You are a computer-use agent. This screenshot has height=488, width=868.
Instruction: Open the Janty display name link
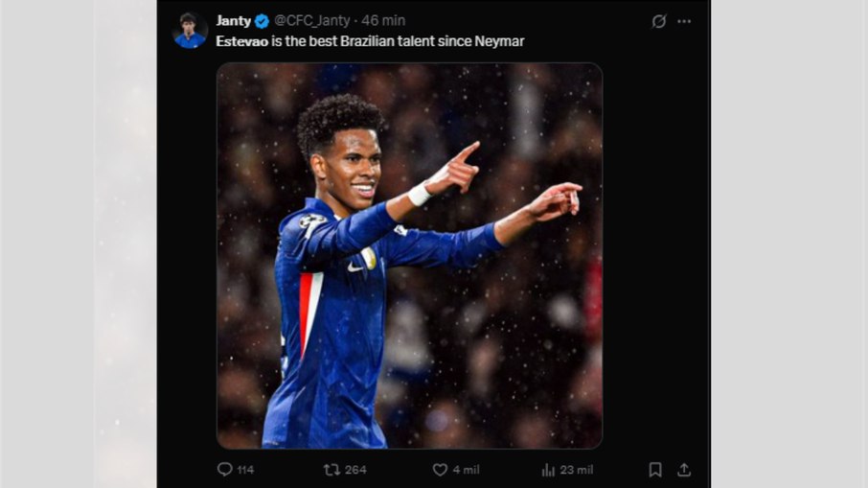coord(233,21)
